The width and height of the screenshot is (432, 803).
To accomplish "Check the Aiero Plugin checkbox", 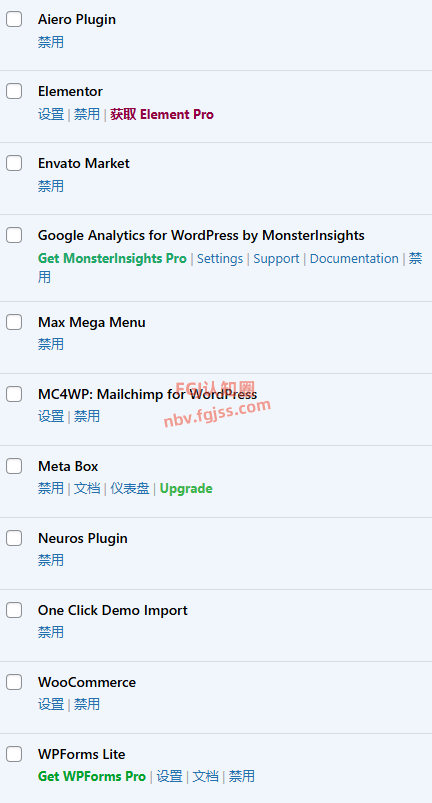I will [x=14, y=19].
